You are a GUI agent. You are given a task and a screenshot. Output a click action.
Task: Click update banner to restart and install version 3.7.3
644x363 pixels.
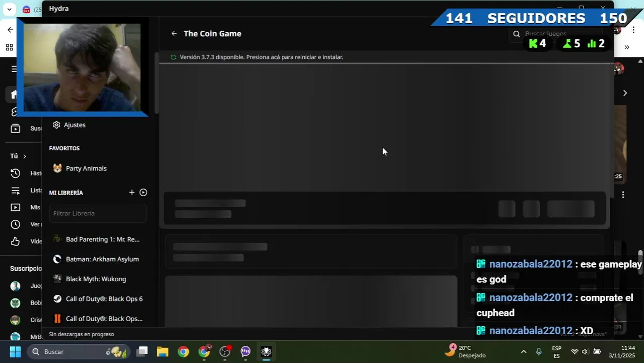261,57
